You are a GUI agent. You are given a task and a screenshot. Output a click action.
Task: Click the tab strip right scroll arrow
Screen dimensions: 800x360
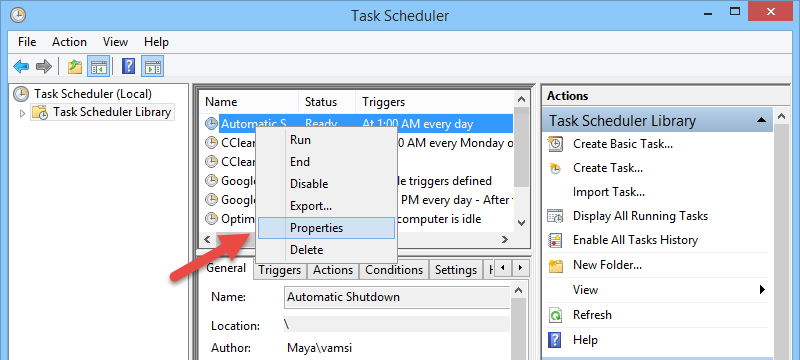point(520,267)
